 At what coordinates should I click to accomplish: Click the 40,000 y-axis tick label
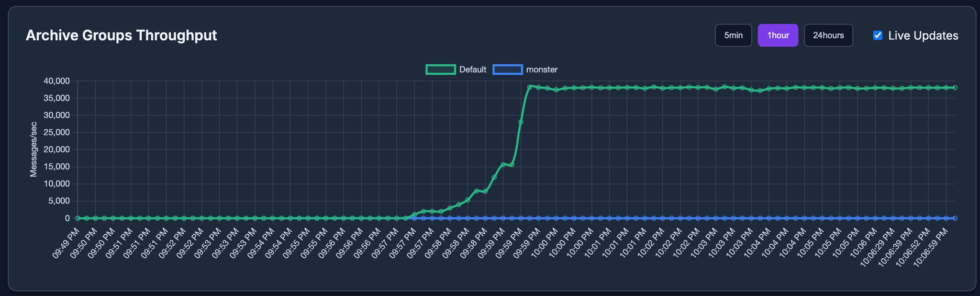point(56,81)
